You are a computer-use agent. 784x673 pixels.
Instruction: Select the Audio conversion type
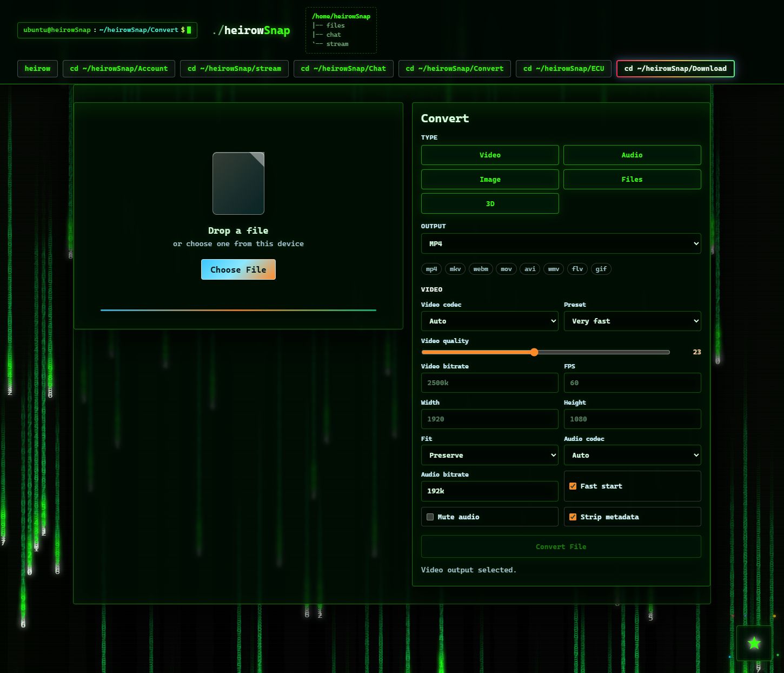tap(632, 155)
